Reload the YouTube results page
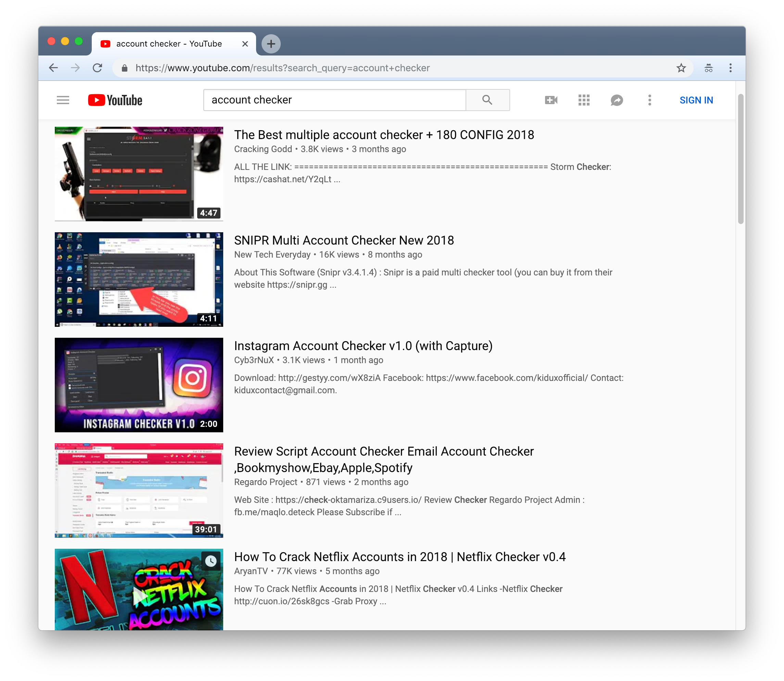This screenshot has width=784, height=681. coord(98,68)
